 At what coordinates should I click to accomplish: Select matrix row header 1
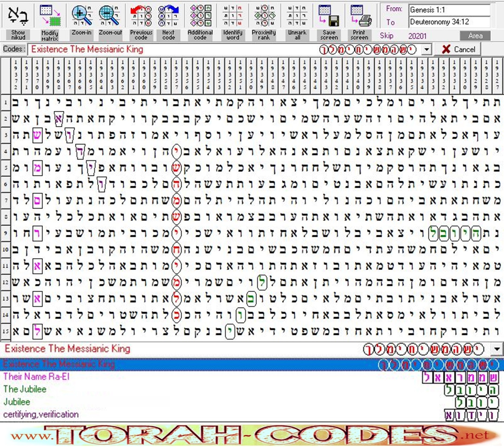5,103
